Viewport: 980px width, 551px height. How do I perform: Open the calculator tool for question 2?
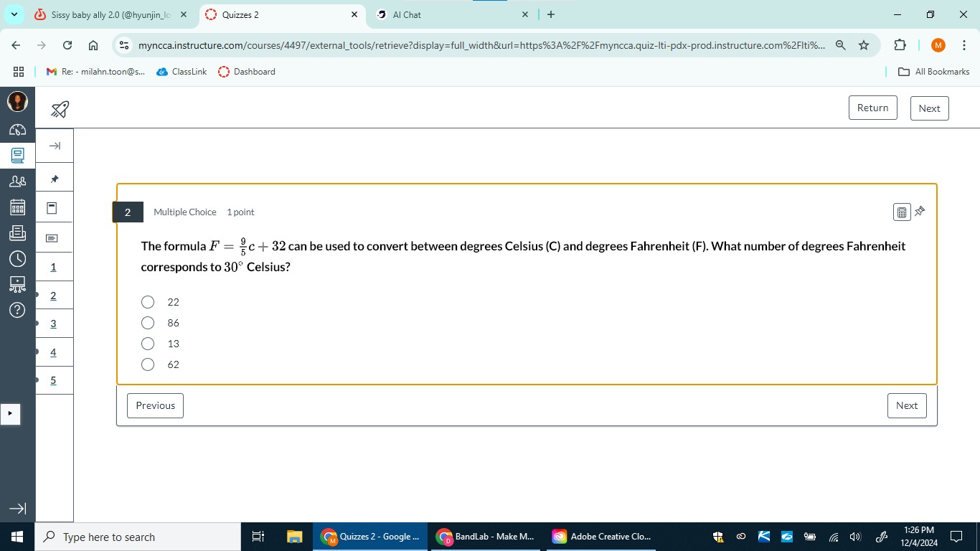tap(902, 212)
